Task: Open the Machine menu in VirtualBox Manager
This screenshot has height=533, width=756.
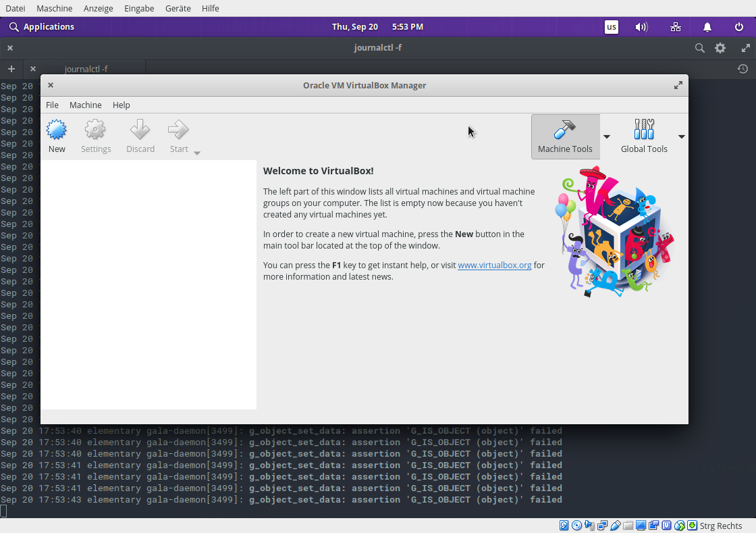Action: [x=85, y=105]
